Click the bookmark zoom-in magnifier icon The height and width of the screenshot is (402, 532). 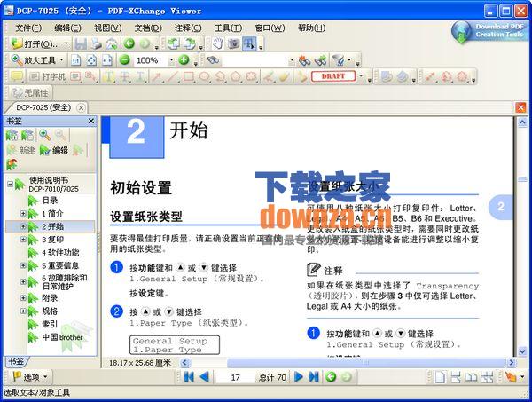coord(45,135)
